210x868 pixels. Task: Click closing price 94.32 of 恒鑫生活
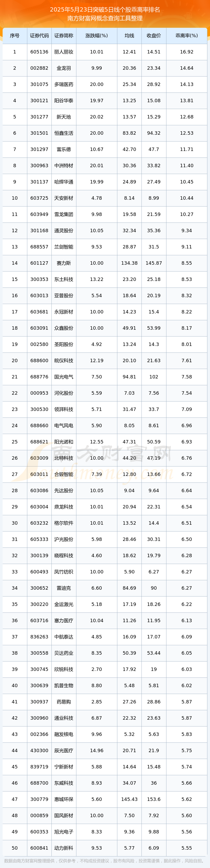click(x=154, y=133)
